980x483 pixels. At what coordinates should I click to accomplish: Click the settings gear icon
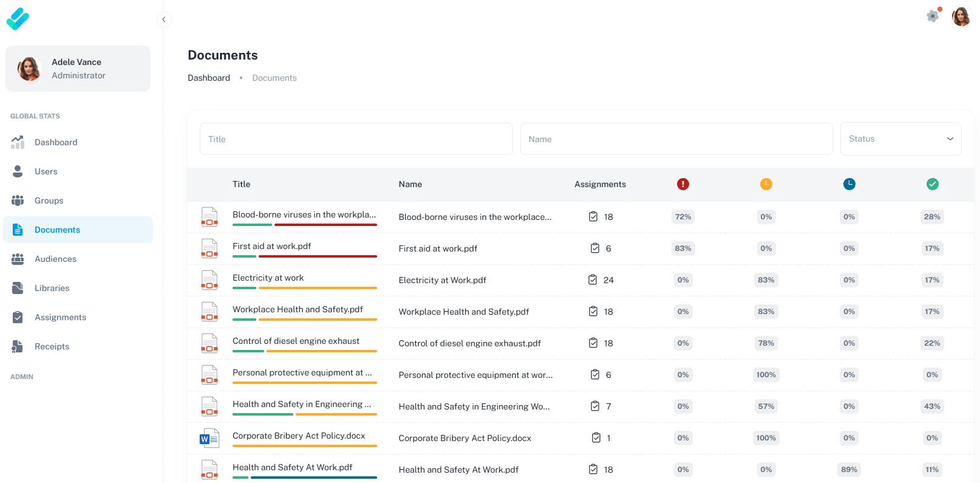click(933, 16)
